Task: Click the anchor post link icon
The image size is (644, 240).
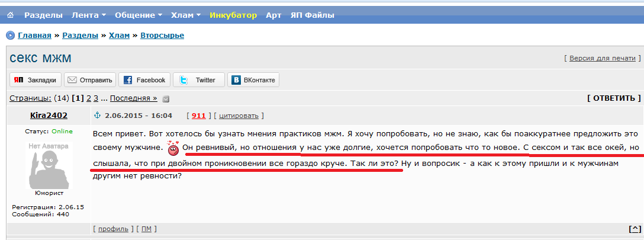Action: tap(97, 116)
